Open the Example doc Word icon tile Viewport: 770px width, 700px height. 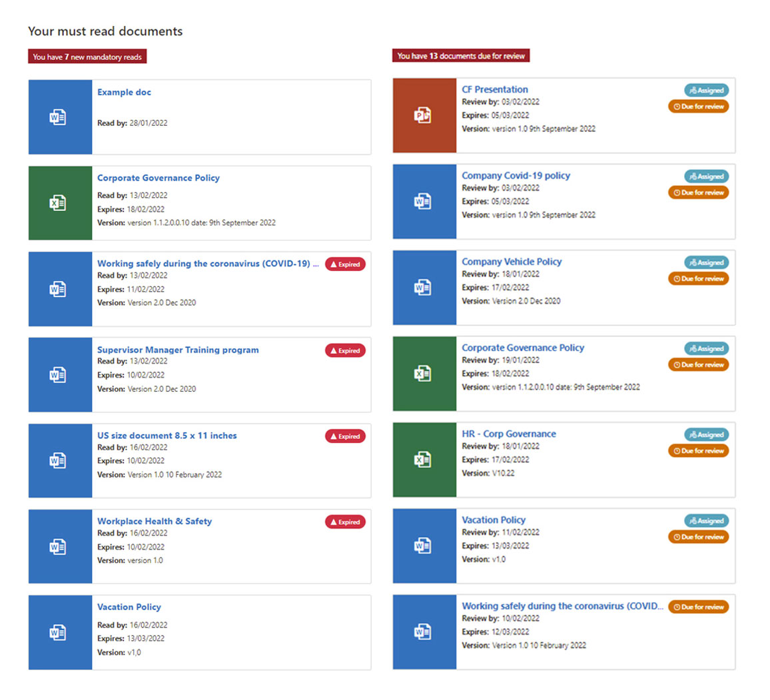pyautogui.click(x=60, y=117)
